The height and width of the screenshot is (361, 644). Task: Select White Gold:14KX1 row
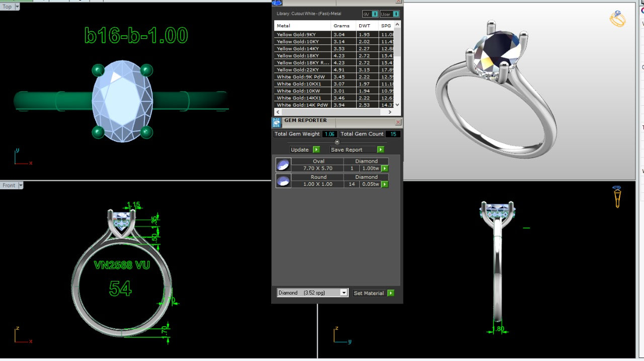point(334,98)
